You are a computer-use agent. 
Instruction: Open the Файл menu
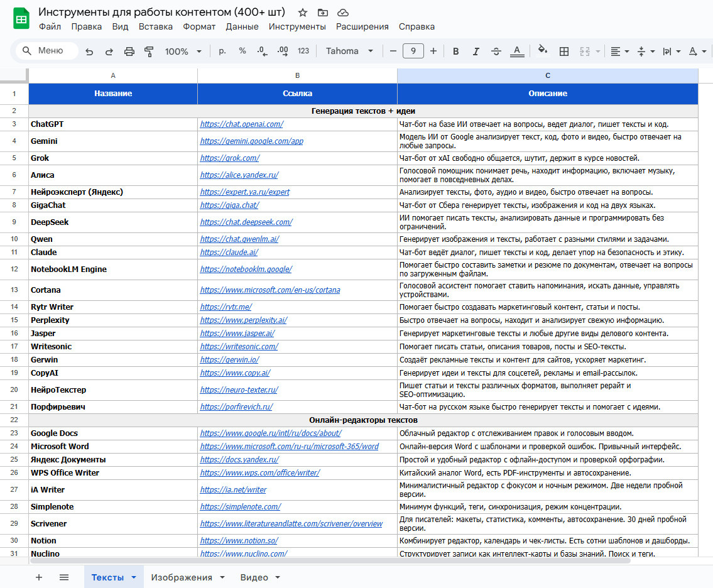pyautogui.click(x=50, y=27)
